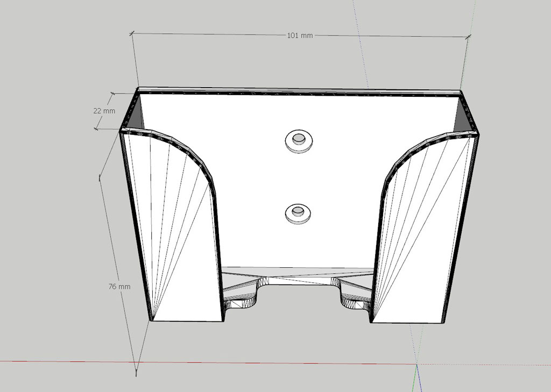Select the top edge of the back panel
The image size is (551, 392).
[x=299, y=91]
